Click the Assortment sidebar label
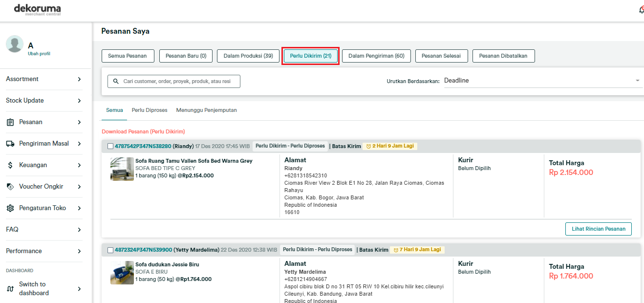644x303 pixels. (22, 79)
